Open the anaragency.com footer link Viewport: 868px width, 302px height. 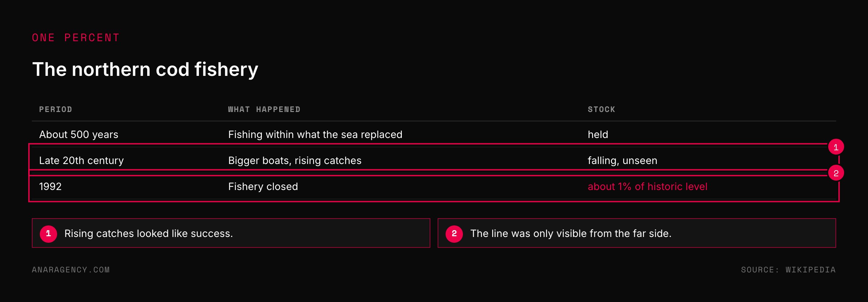[71, 270]
